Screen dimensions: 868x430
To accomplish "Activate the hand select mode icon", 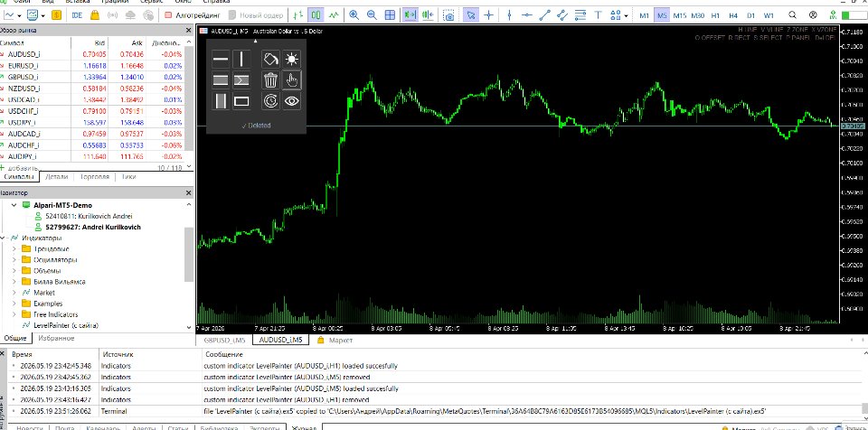I will coord(292,80).
